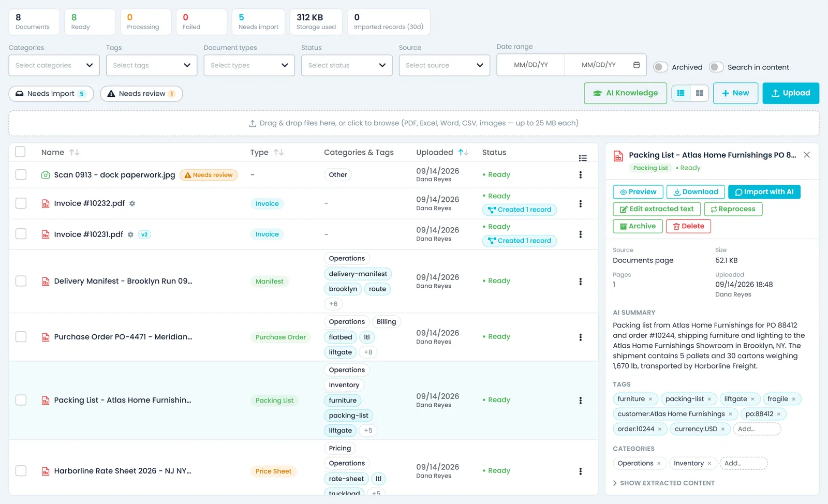828x504 pixels.
Task: Click the Reprocess button
Action: coord(733,209)
